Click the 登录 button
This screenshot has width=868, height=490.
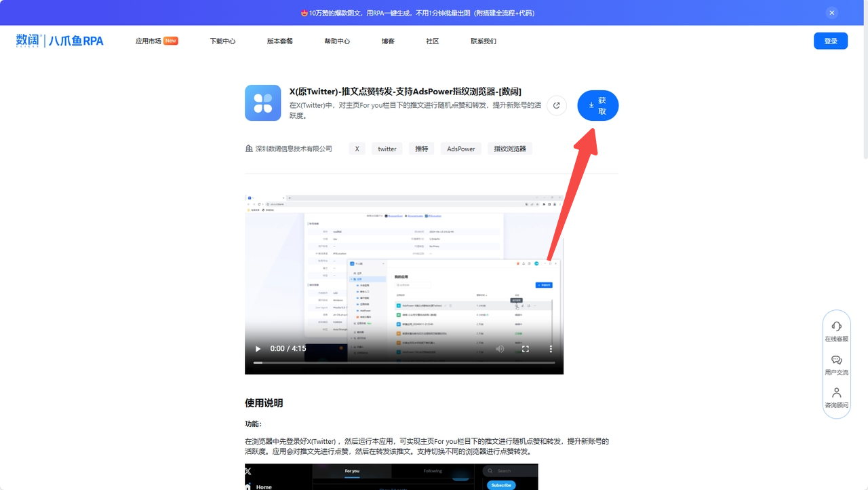point(831,41)
